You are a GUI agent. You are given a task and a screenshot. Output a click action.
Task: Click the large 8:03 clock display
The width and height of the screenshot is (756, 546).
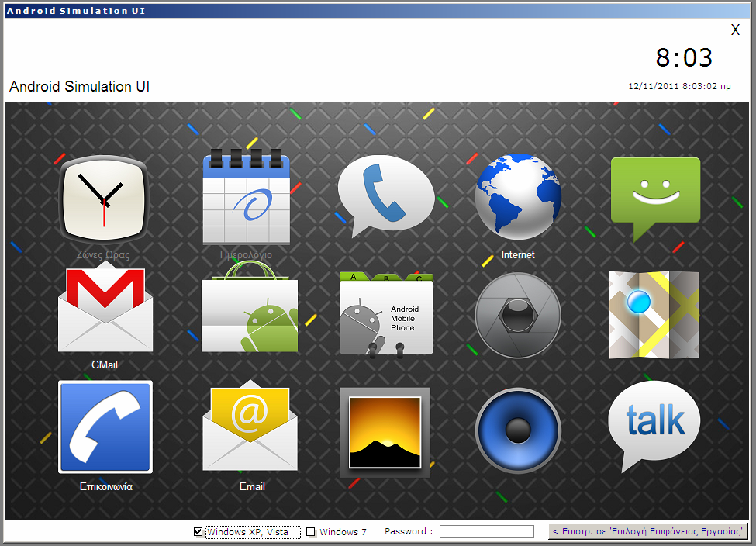click(x=684, y=58)
